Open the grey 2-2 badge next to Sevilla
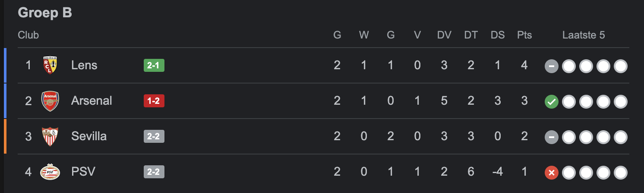The height and width of the screenshot is (193, 644). coord(154,136)
